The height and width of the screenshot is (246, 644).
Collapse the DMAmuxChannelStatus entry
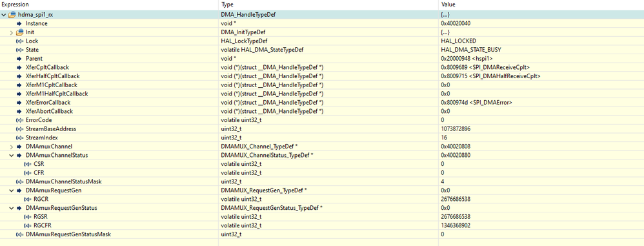(x=12, y=155)
